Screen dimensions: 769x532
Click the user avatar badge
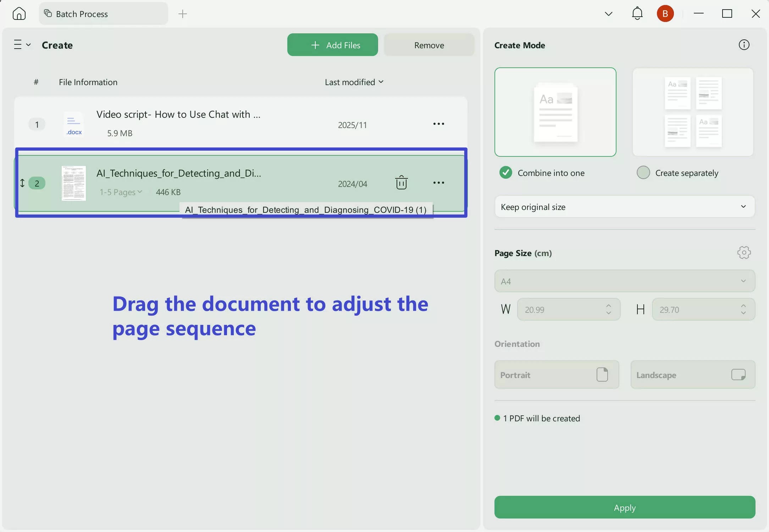(665, 13)
